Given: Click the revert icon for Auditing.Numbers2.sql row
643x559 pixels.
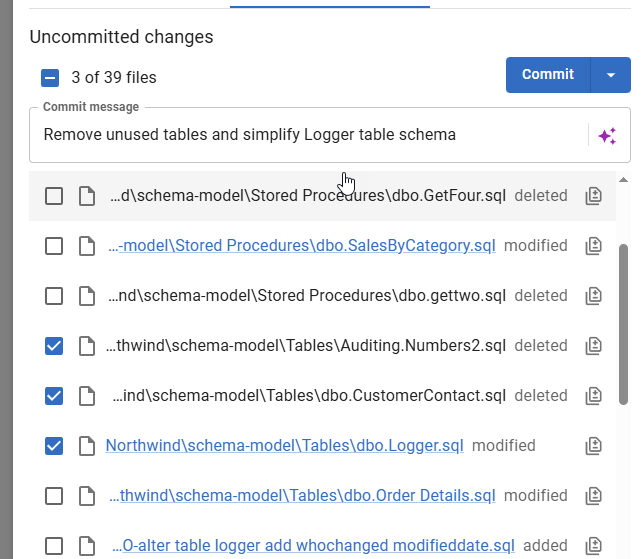Looking at the screenshot, I should pos(594,346).
